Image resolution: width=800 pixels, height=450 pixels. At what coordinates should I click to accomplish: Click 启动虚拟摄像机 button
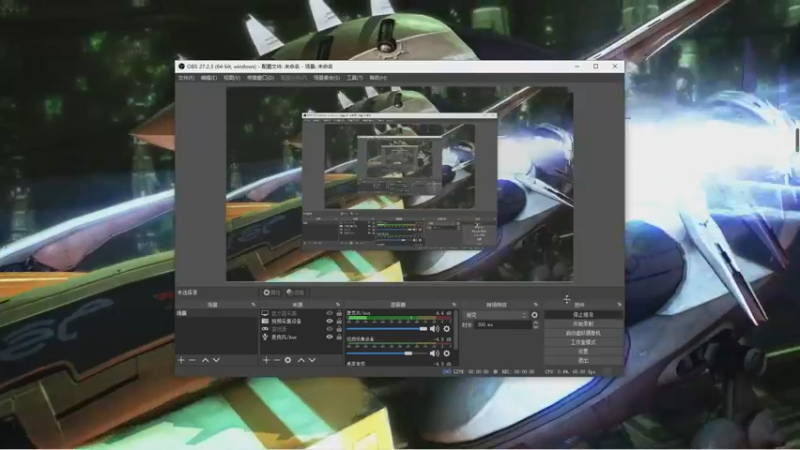click(x=583, y=333)
